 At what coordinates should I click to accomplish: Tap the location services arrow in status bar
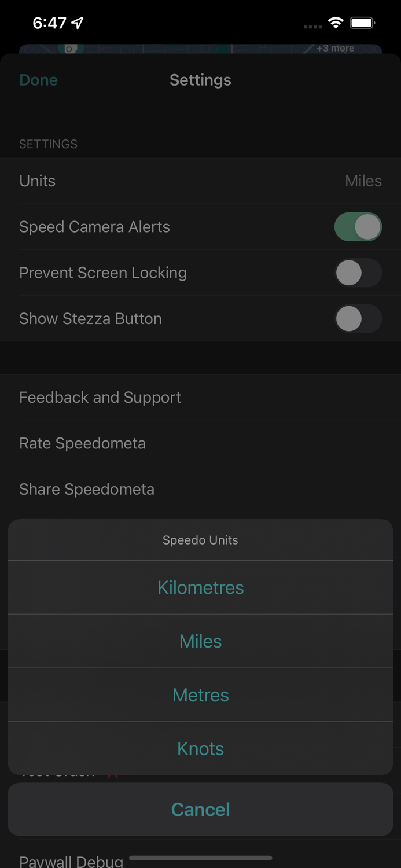pyautogui.click(x=78, y=22)
